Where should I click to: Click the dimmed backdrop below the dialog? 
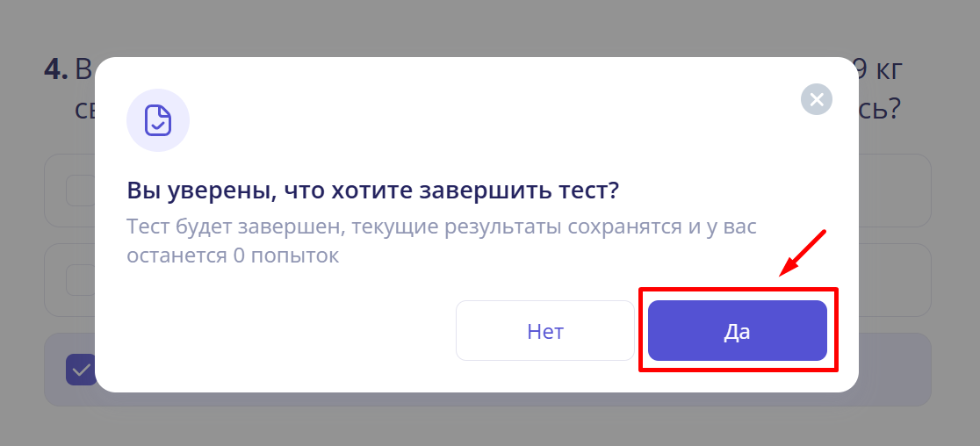coord(490,426)
